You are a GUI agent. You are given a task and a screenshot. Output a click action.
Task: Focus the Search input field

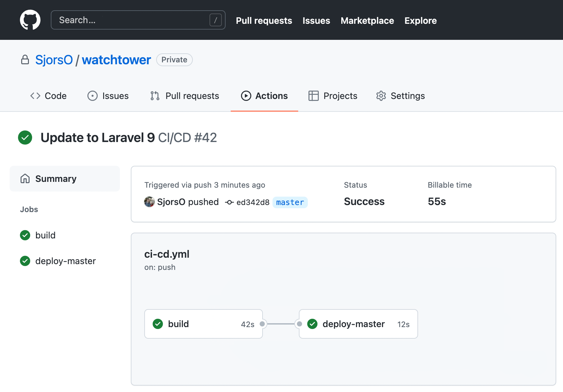pyautogui.click(x=138, y=20)
